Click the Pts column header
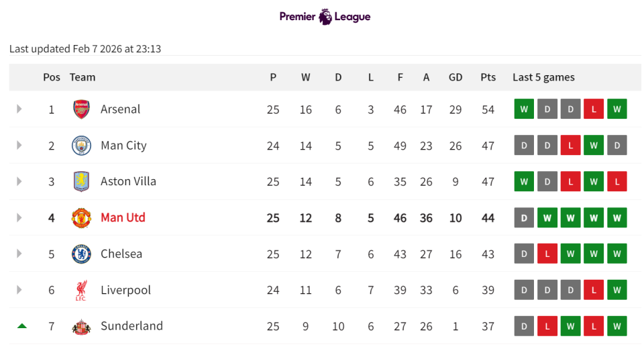Image resolution: width=644 pixels, height=357 pixels. pyautogui.click(x=488, y=77)
